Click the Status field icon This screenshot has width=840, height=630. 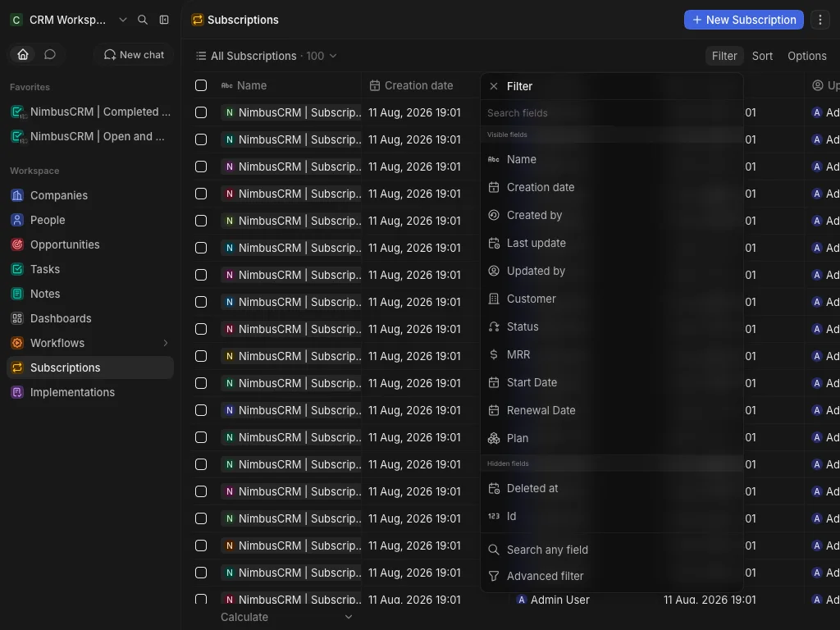[494, 326]
